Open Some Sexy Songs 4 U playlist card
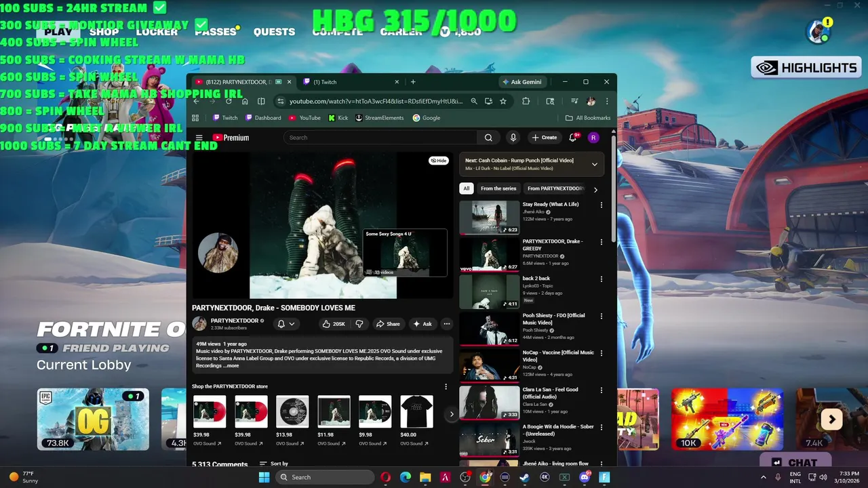The image size is (868, 488). pos(405,253)
